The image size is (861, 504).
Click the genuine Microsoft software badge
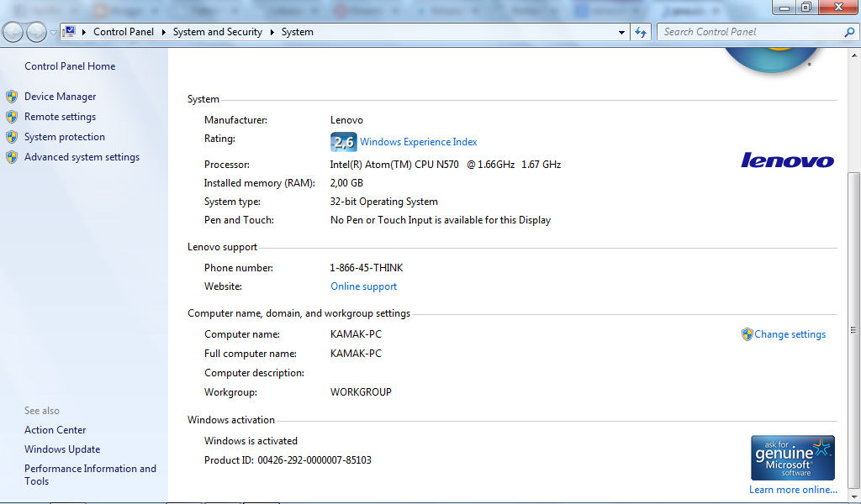tap(793, 458)
